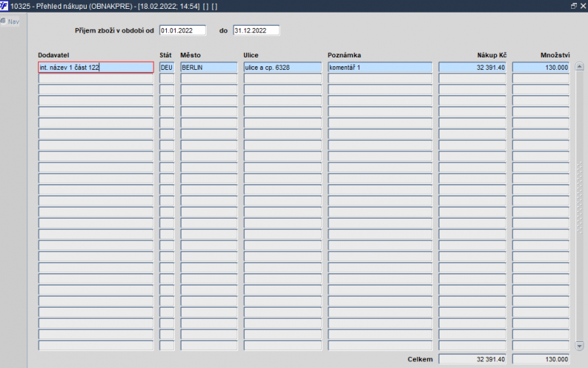588x368 pixels.
Task: Select the Město cell 'BERLIN'
Action: tap(209, 67)
